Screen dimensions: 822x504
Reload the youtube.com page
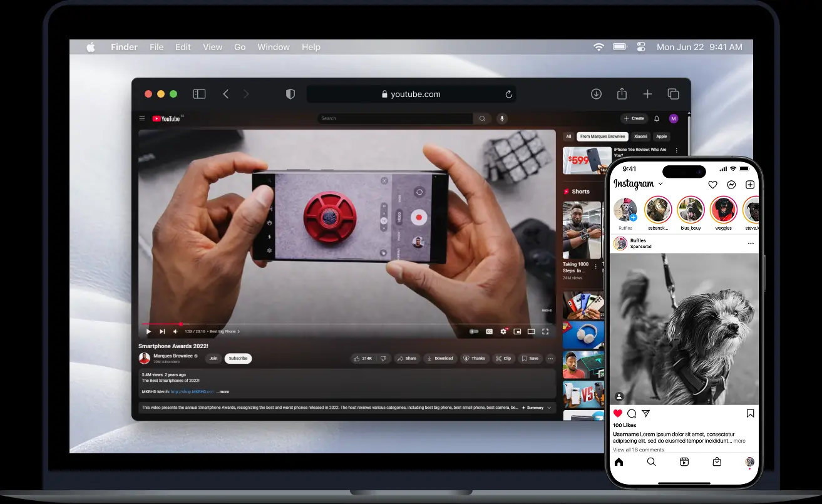pyautogui.click(x=508, y=94)
